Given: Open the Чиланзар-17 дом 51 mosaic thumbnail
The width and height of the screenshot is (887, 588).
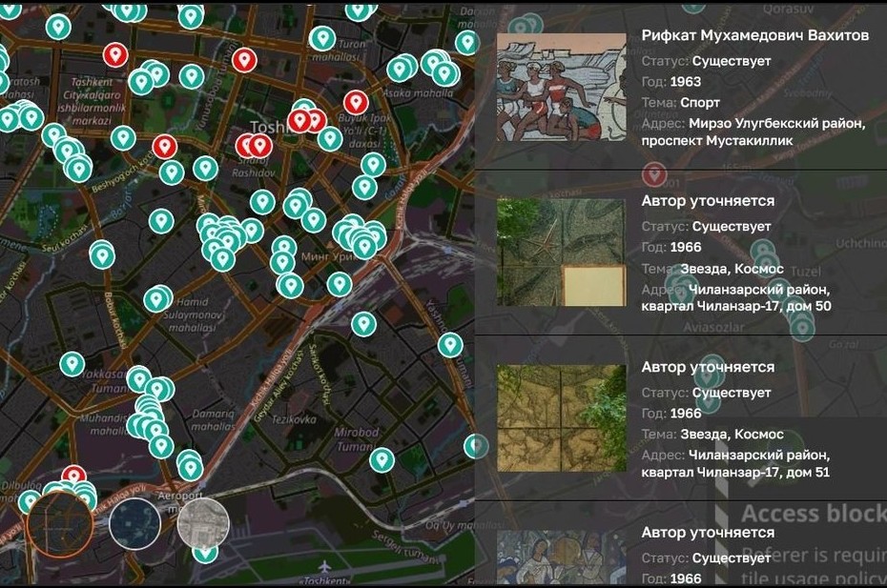Looking at the screenshot, I should (561, 417).
